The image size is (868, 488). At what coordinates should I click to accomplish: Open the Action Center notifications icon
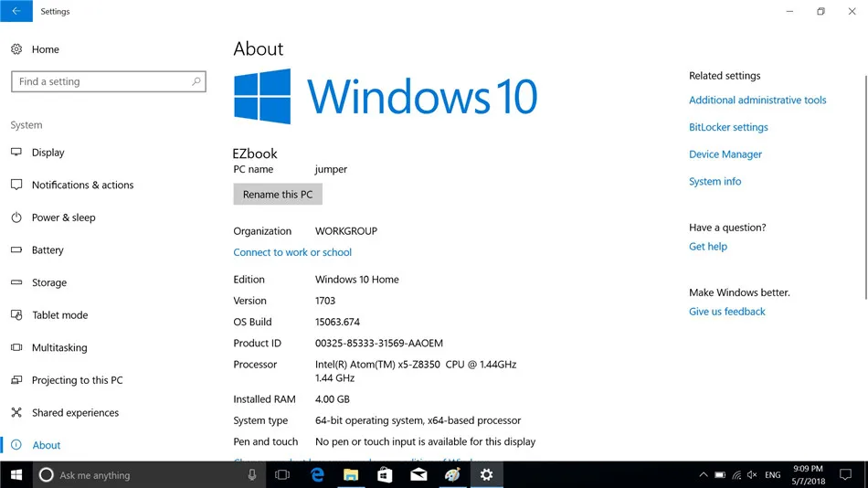pos(845,474)
